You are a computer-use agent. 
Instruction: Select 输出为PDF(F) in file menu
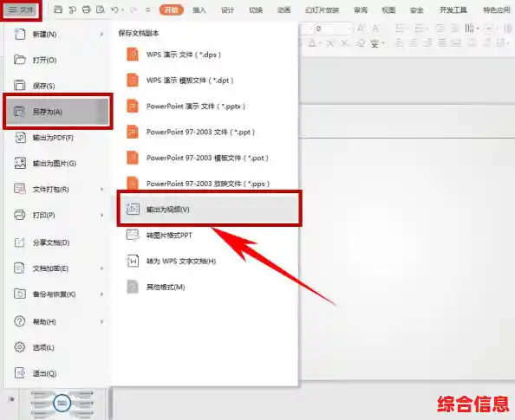58,138
